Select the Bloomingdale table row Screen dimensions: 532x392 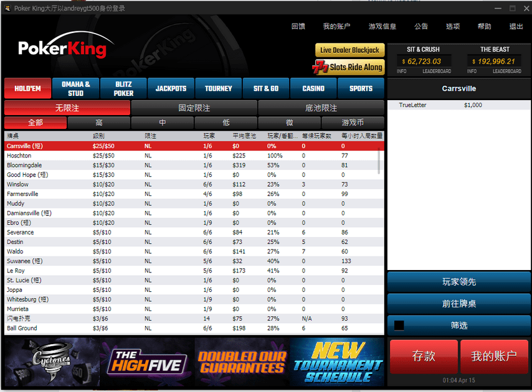click(x=194, y=166)
